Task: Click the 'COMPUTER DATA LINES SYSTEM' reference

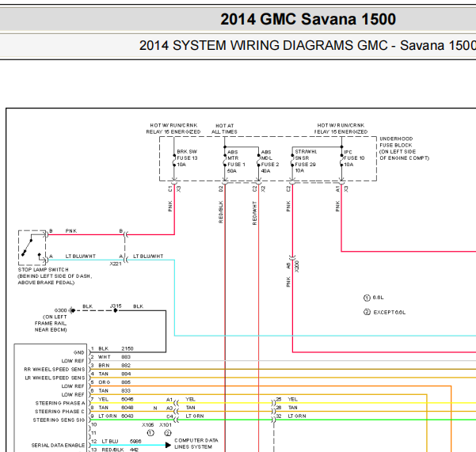Action: click(196, 443)
